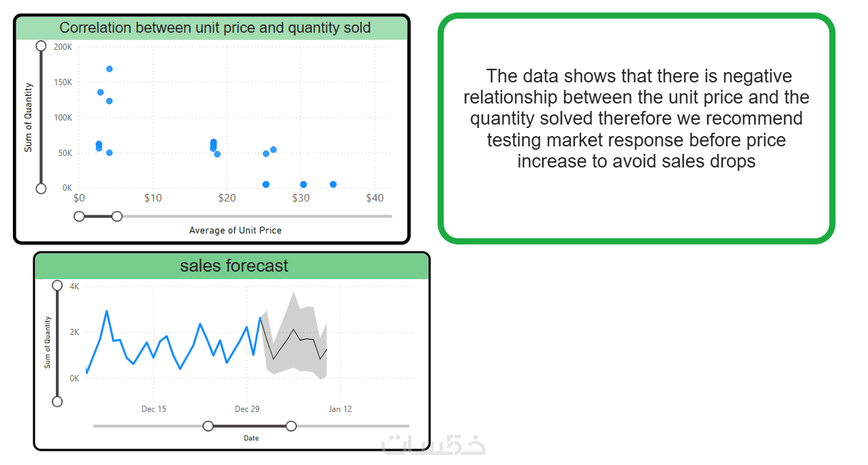Click left handle of the Date zoom slider
This screenshot has width=868, height=465.
(x=208, y=426)
